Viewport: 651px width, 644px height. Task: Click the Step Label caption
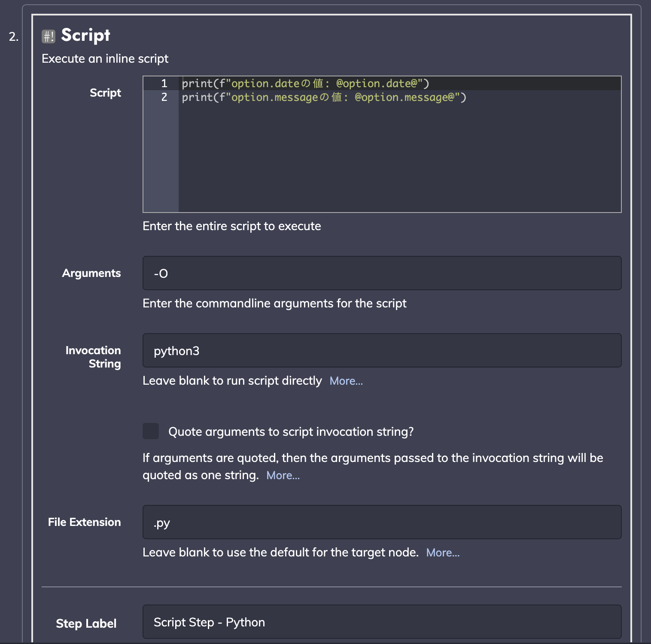point(86,623)
